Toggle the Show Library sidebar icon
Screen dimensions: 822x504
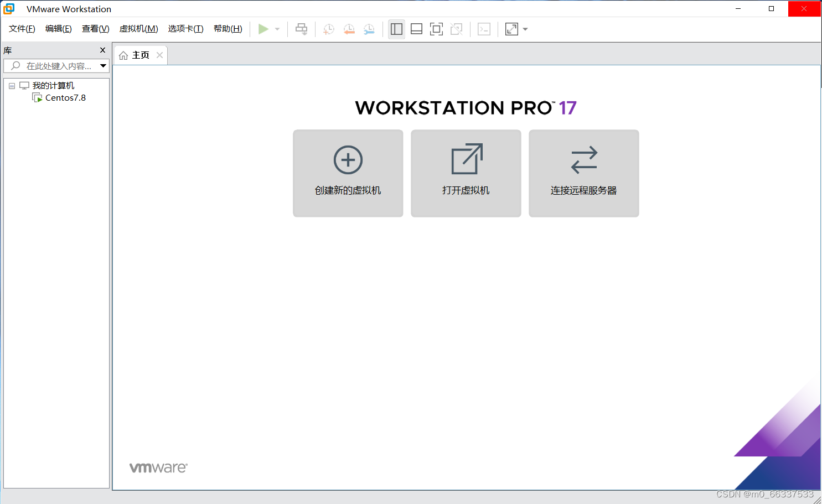pyautogui.click(x=396, y=29)
